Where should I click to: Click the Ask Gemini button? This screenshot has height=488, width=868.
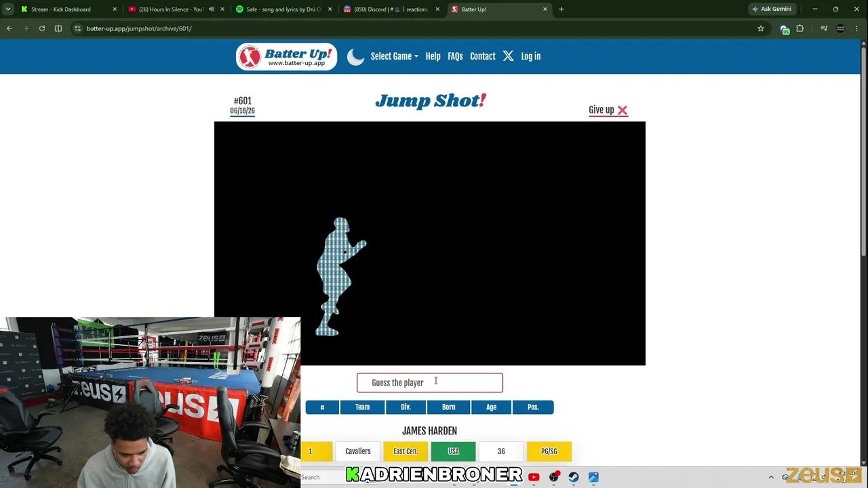(x=772, y=9)
